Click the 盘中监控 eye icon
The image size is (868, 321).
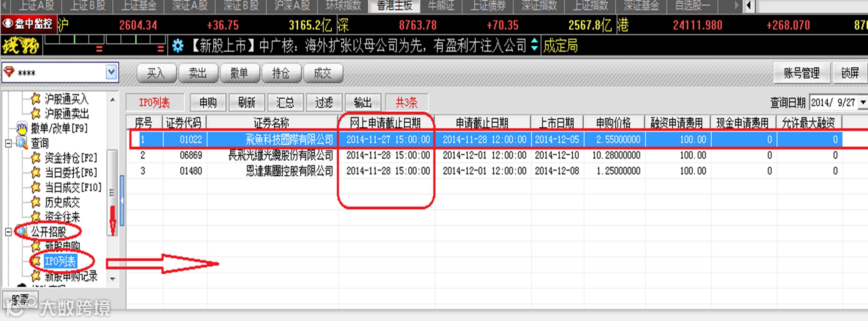tap(7, 23)
